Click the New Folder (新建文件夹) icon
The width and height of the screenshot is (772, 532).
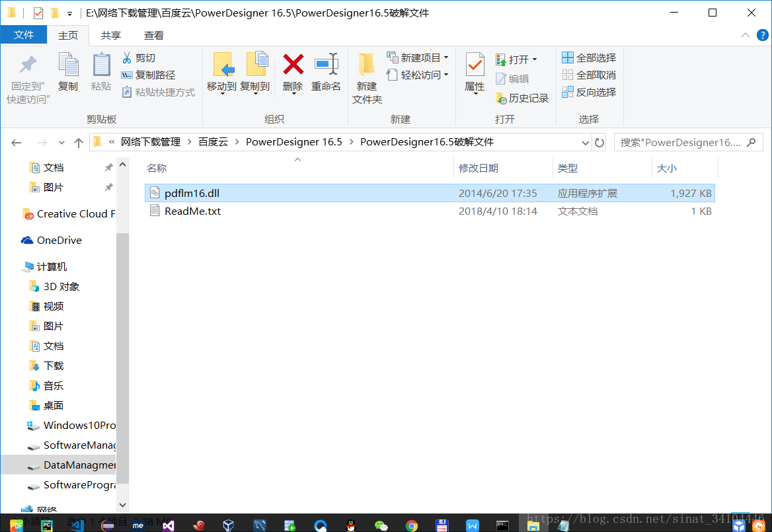[x=367, y=65]
